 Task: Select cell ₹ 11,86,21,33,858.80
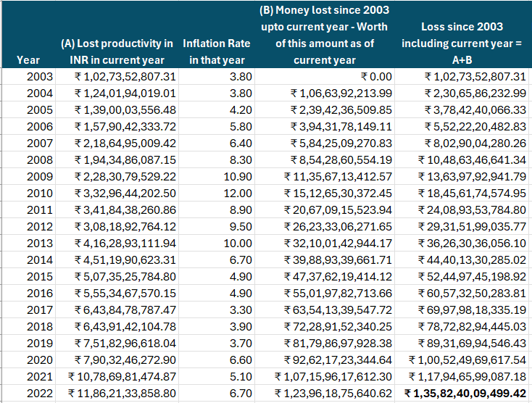[x=117, y=393]
